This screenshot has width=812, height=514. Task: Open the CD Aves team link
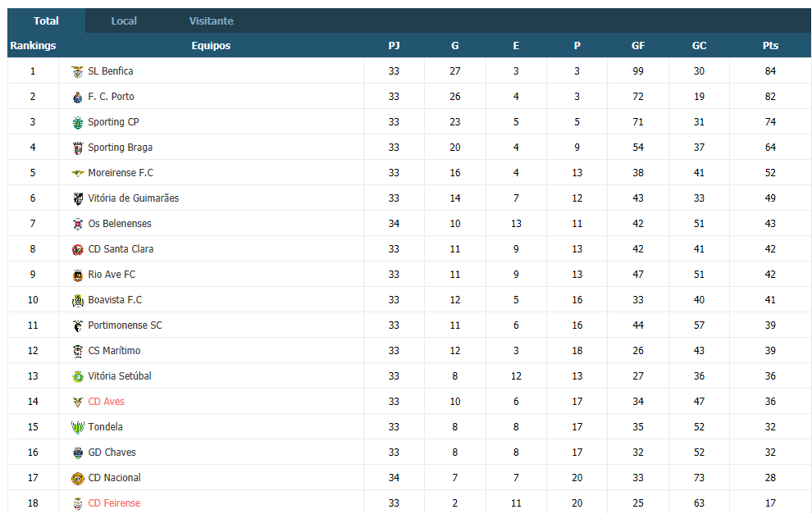(x=106, y=401)
